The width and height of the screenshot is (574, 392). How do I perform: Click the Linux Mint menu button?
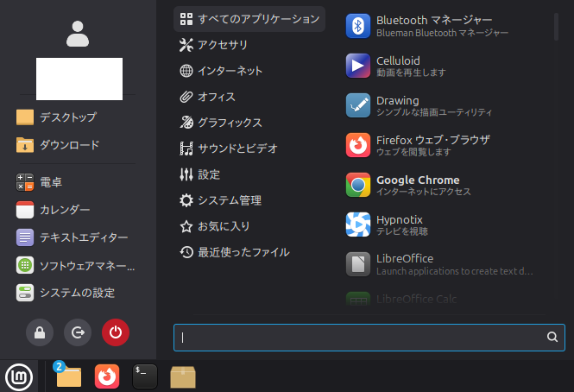(x=18, y=376)
